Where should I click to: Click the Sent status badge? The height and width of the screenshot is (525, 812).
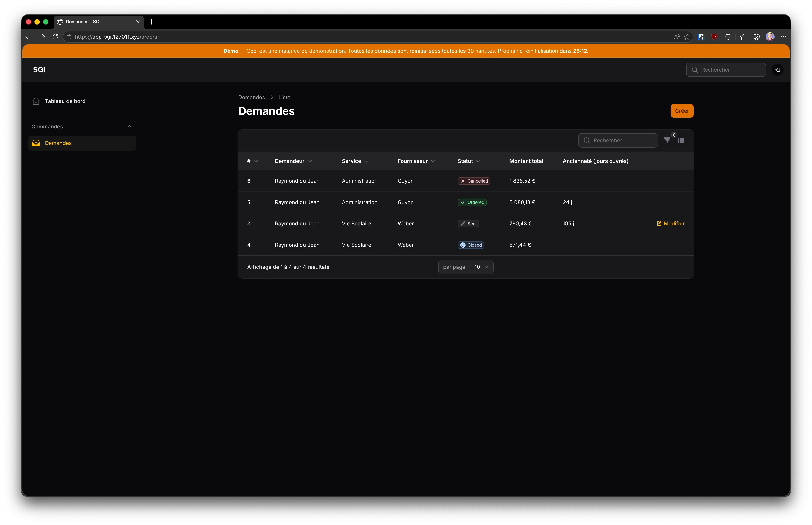point(468,224)
